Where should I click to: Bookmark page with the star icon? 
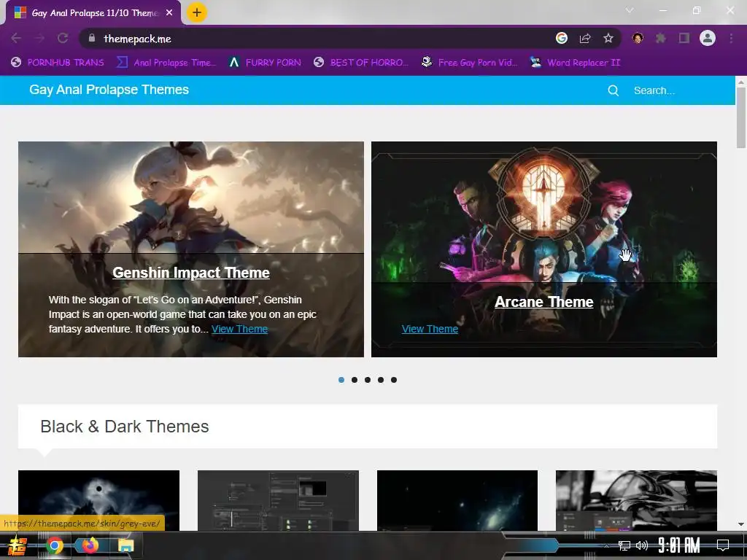coord(608,38)
